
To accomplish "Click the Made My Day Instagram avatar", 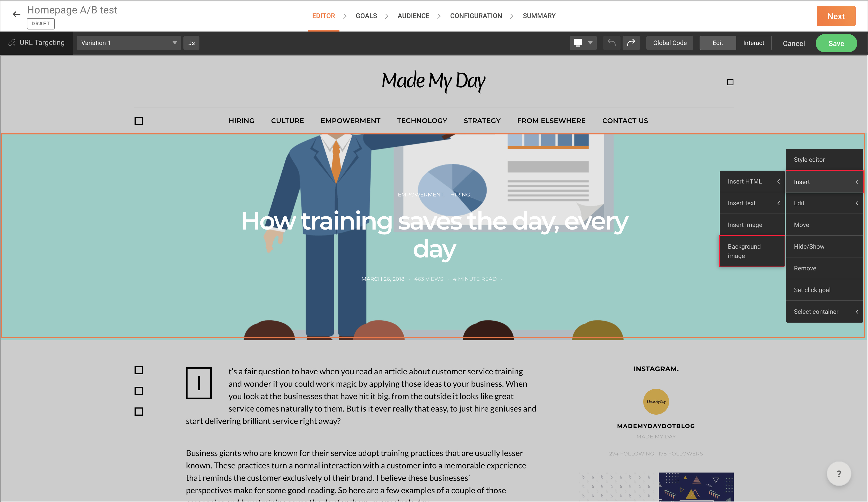I will point(656,402).
